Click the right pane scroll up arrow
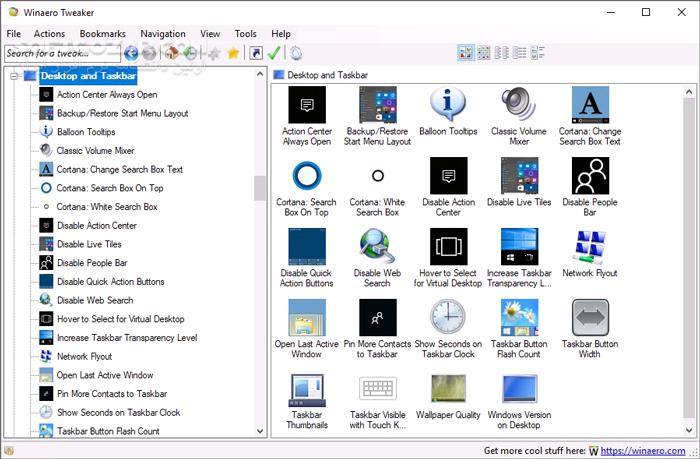The width and height of the screenshot is (700, 459). [x=689, y=92]
